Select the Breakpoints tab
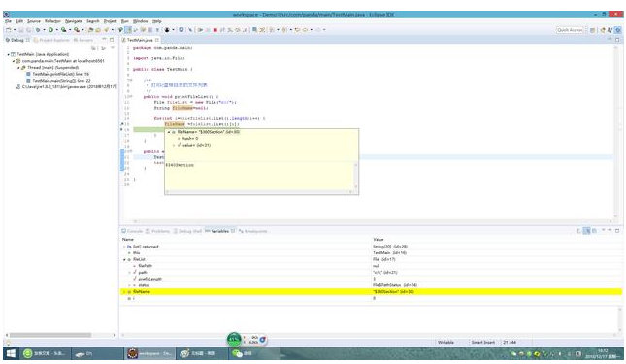The image size is (626, 364). (252, 231)
